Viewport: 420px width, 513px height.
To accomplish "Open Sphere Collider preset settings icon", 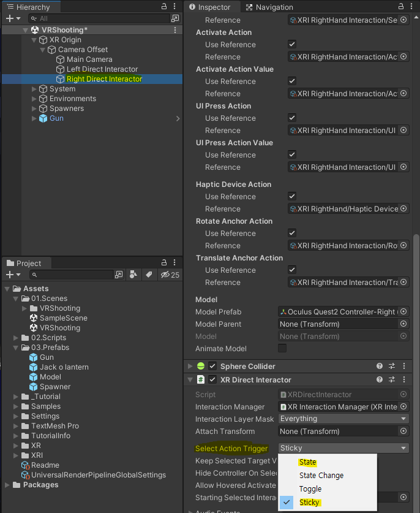I will 392,366.
